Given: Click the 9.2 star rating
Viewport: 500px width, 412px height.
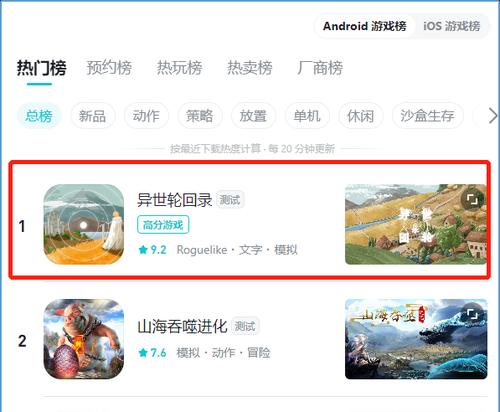Looking at the screenshot, I should click(x=152, y=249).
